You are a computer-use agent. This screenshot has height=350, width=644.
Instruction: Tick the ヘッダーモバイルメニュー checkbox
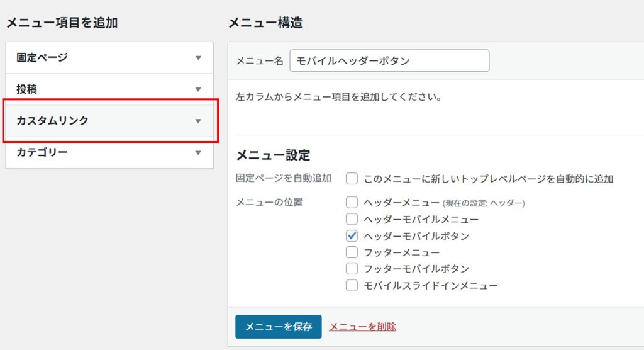pyautogui.click(x=352, y=220)
